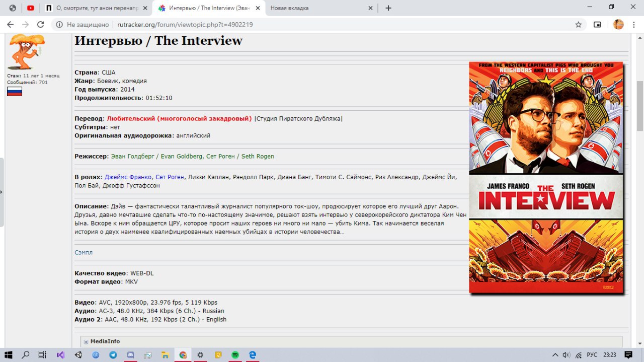Open the yellow notes app on taskbar

point(218,355)
